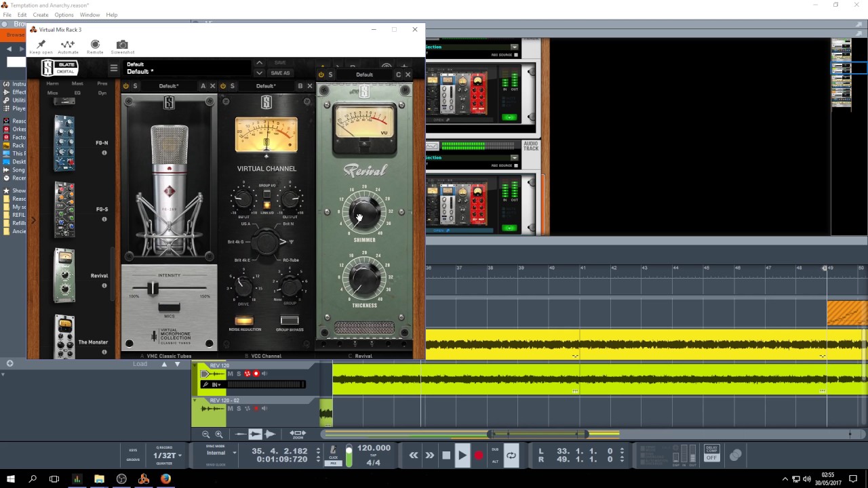Click the Intensity slider on microphone module
Screen dimensions: 868x488
point(153,289)
